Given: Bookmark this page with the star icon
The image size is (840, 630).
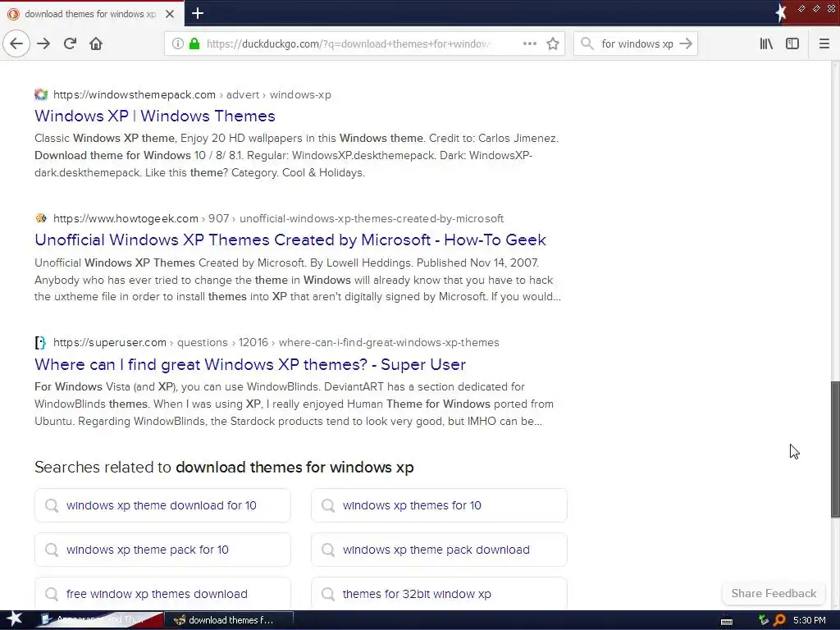Looking at the screenshot, I should point(553,43).
